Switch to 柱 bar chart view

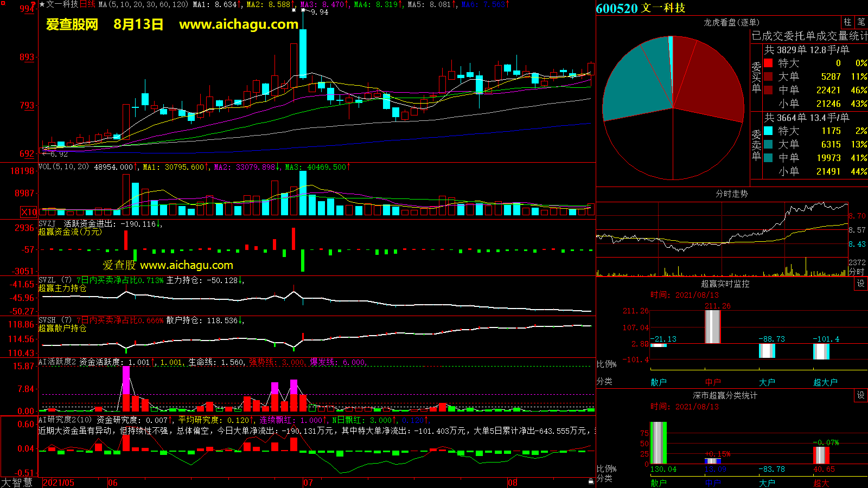(847, 22)
